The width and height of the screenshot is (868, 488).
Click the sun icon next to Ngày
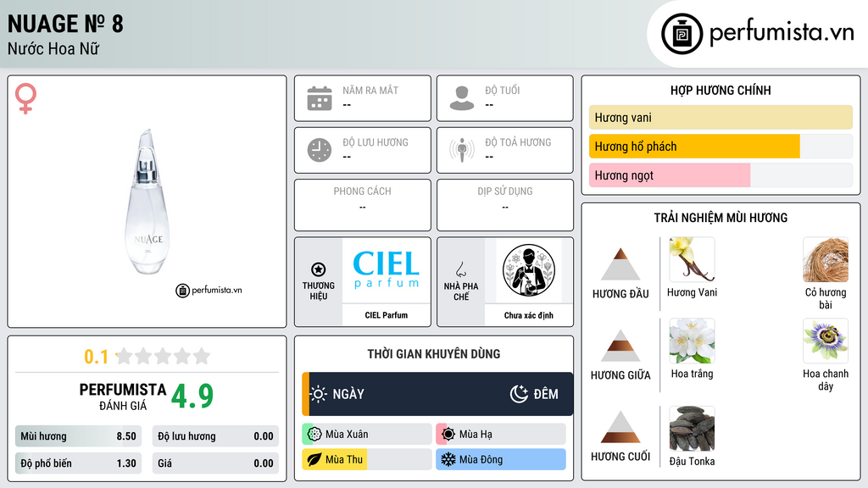tap(319, 394)
